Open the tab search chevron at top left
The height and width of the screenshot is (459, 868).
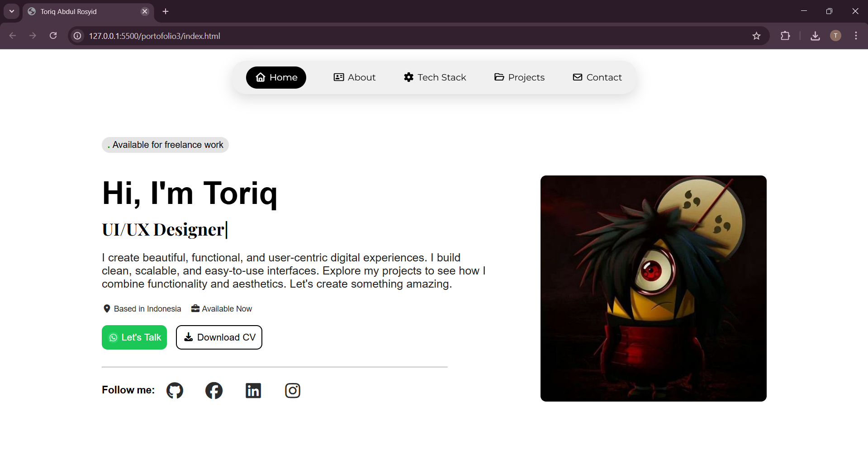[x=11, y=11]
